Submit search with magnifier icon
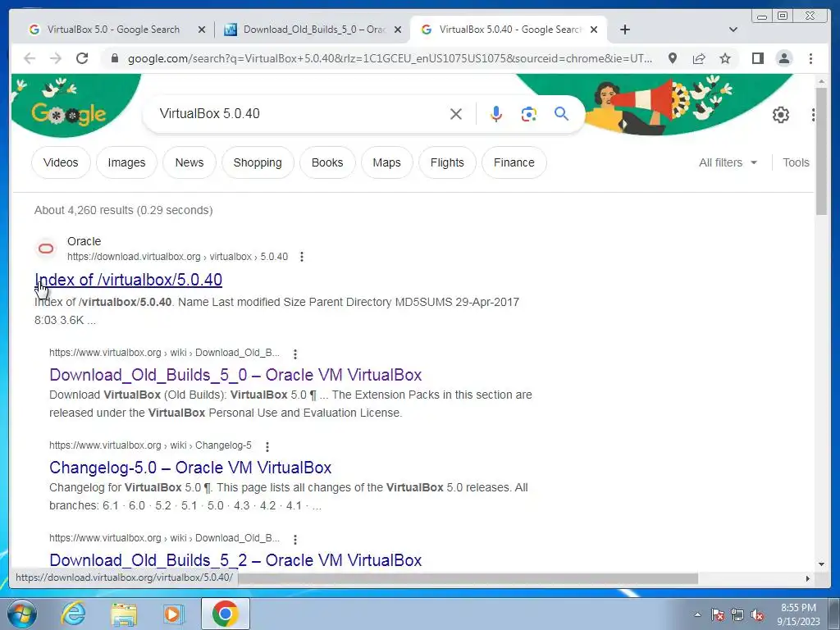The height and width of the screenshot is (630, 840). pyautogui.click(x=561, y=113)
